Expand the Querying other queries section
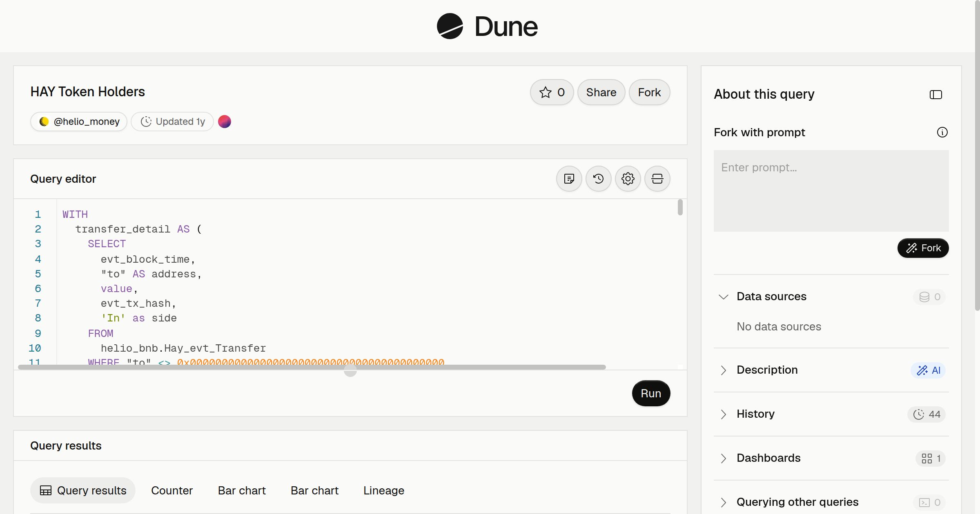Image resolution: width=980 pixels, height=514 pixels. point(723,502)
